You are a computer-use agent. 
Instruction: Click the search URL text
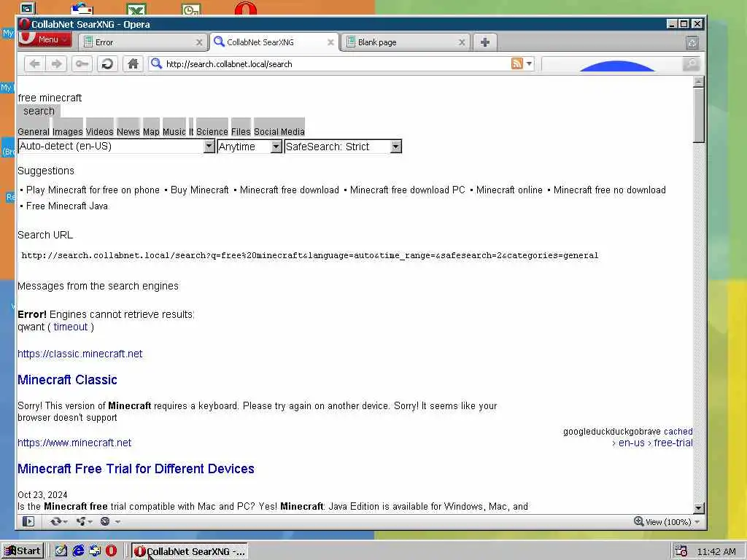point(309,256)
